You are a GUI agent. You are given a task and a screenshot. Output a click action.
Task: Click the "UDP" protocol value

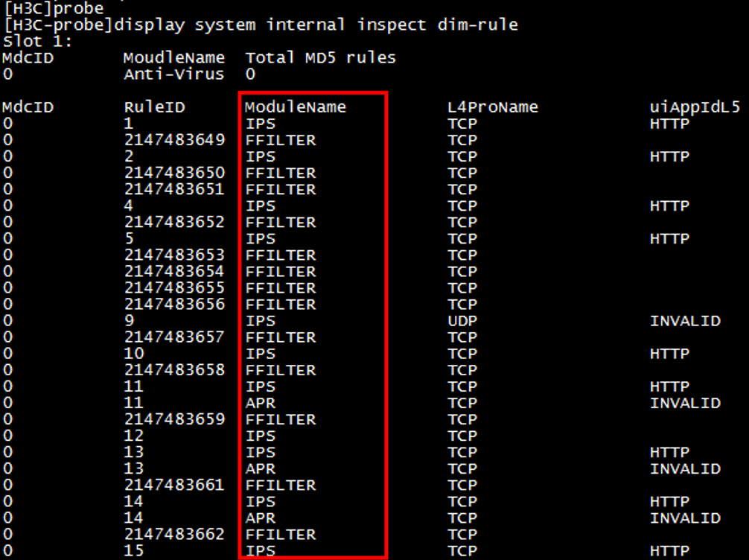click(x=462, y=321)
